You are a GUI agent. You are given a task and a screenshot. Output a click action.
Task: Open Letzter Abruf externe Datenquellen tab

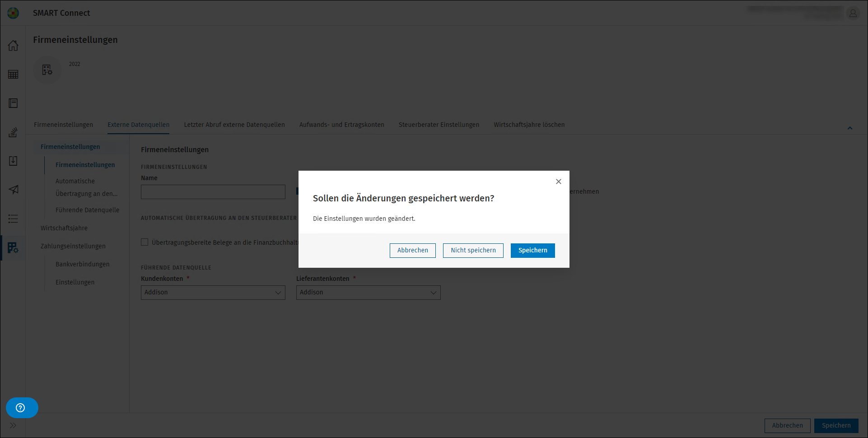pos(234,125)
